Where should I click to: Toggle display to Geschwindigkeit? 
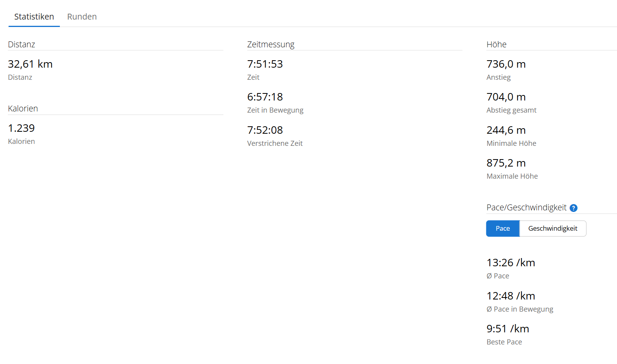click(552, 229)
